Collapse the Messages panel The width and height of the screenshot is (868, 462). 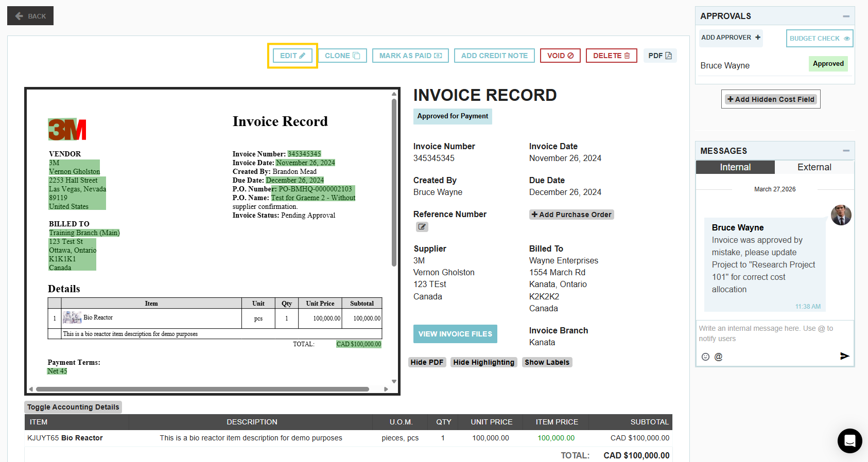(846, 151)
